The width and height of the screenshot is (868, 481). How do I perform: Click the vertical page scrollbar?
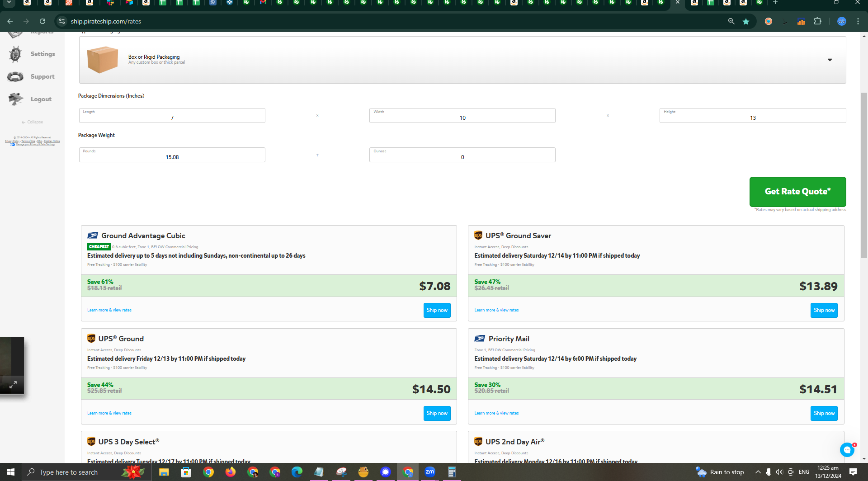864,175
